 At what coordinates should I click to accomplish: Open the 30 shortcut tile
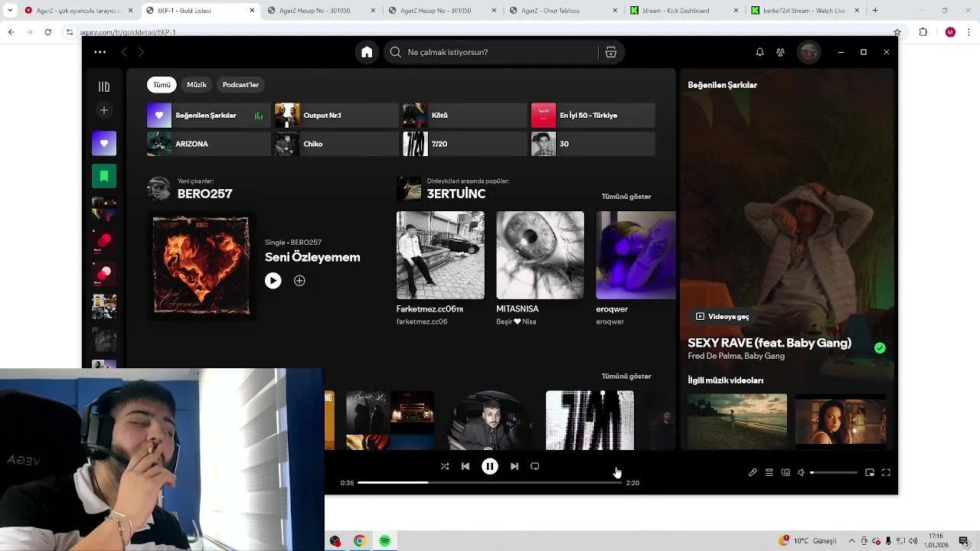593,144
